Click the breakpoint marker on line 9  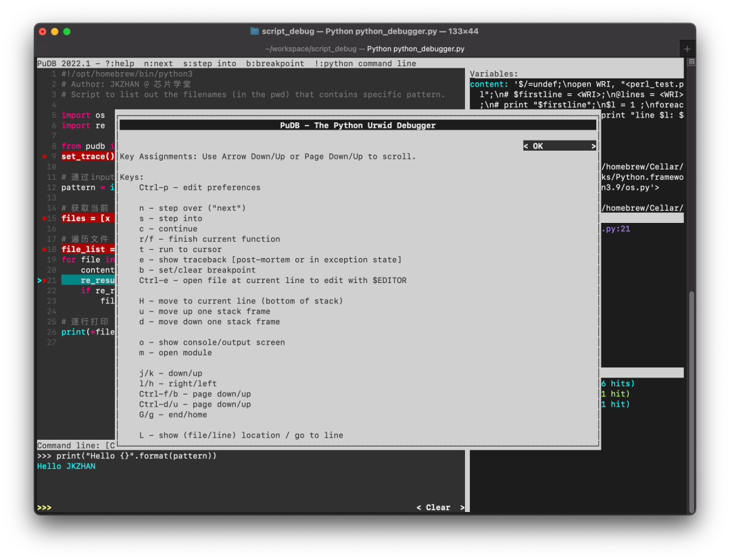click(44, 157)
